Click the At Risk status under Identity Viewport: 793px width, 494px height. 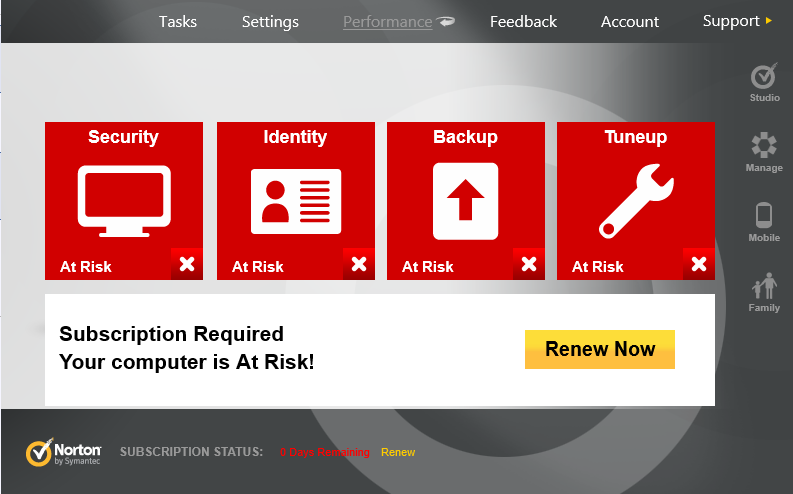(x=257, y=266)
